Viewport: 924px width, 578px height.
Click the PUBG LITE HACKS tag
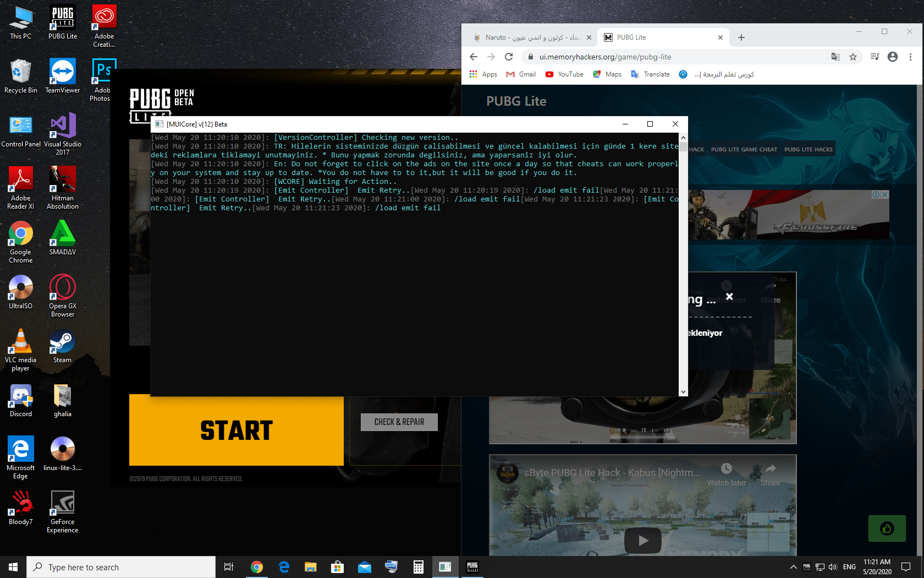(x=808, y=149)
